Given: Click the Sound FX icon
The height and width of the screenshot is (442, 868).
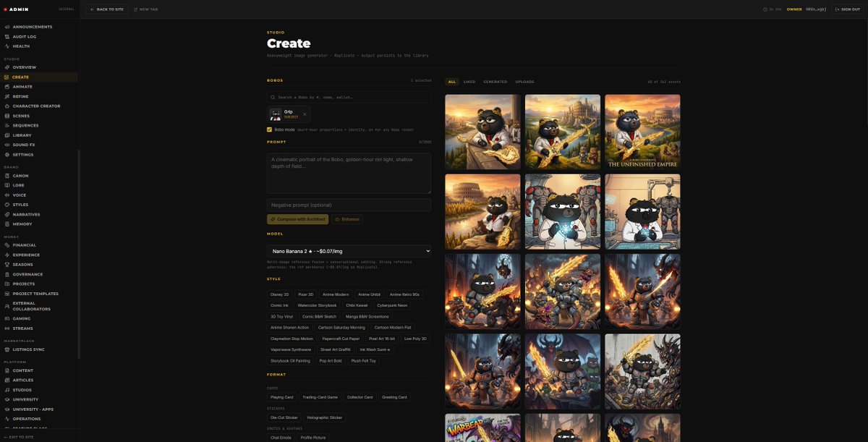Looking at the screenshot, I should (x=7, y=145).
